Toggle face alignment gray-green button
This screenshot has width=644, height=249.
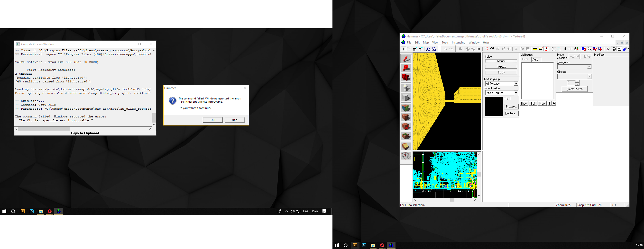click(576, 49)
